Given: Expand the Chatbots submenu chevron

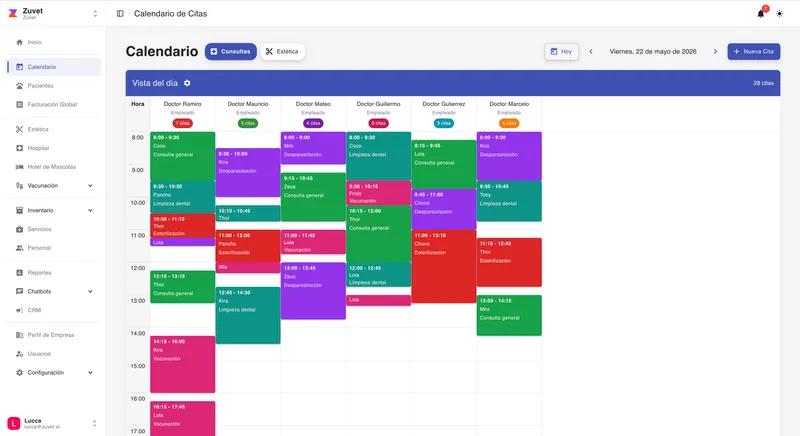Looking at the screenshot, I should coord(90,291).
